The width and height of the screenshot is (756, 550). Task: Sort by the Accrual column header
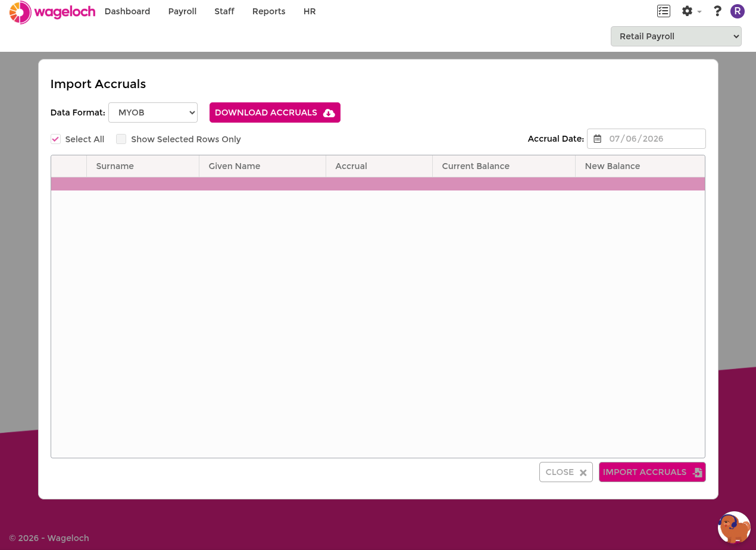[379, 166]
